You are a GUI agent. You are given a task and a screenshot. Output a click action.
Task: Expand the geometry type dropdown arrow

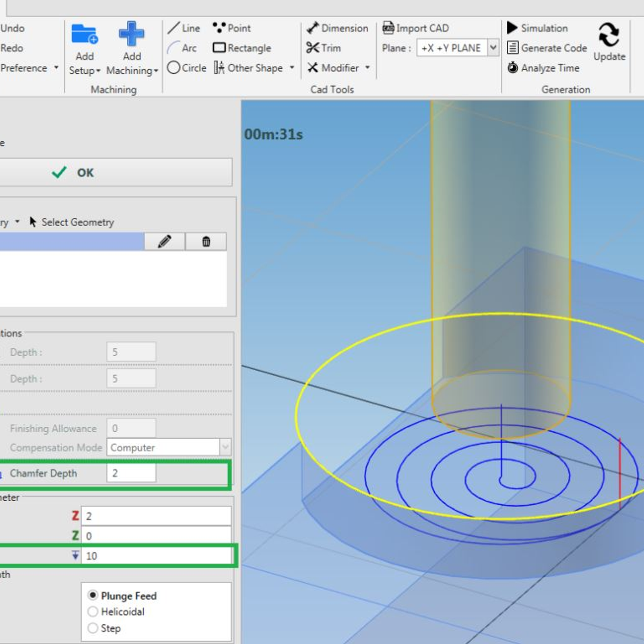click(x=17, y=222)
